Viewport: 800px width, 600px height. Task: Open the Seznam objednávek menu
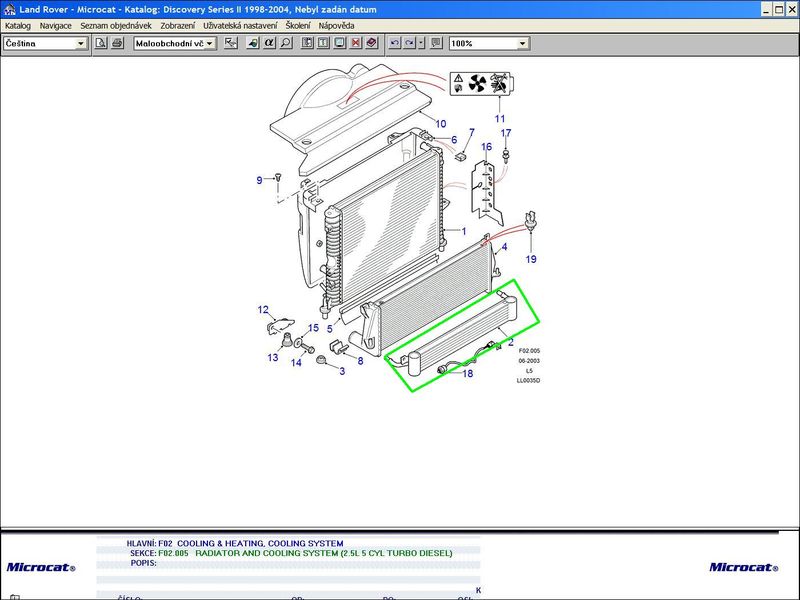click(116, 25)
